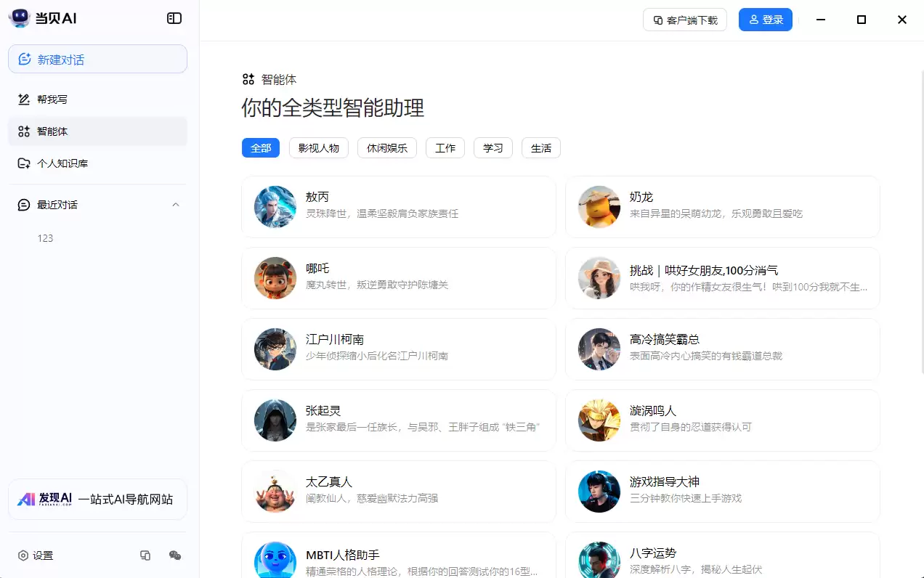Click the blue 登录 button
Viewport: 924px width, 578px height.
point(765,20)
